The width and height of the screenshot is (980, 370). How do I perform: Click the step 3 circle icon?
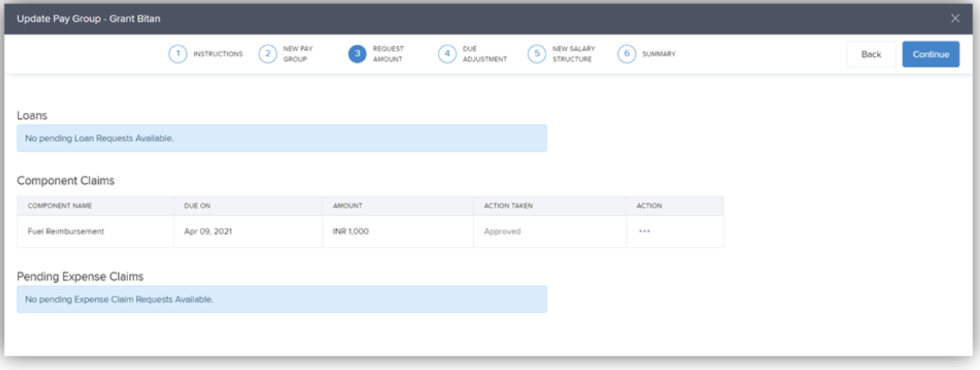[357, 54]
